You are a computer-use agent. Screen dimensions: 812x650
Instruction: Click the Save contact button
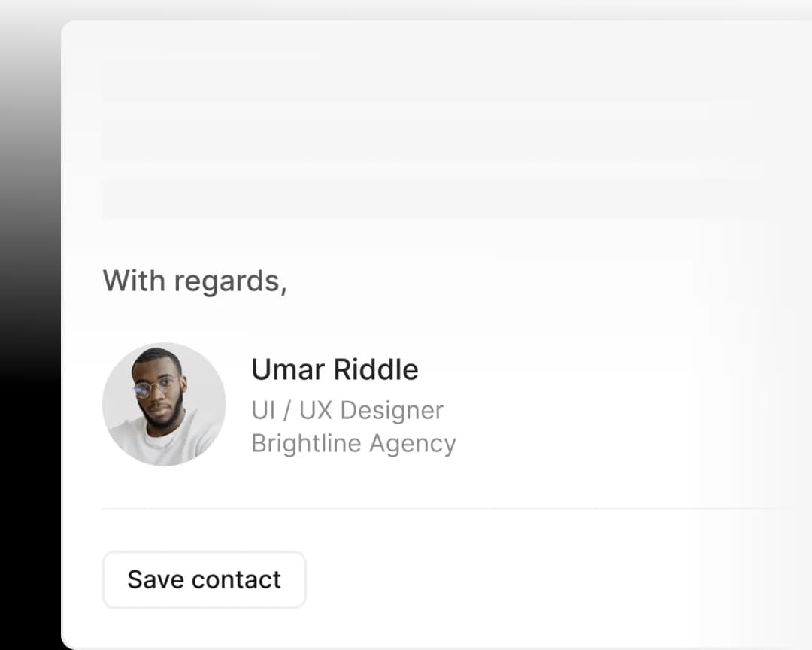pyautogui.click(x=204, y=579)
